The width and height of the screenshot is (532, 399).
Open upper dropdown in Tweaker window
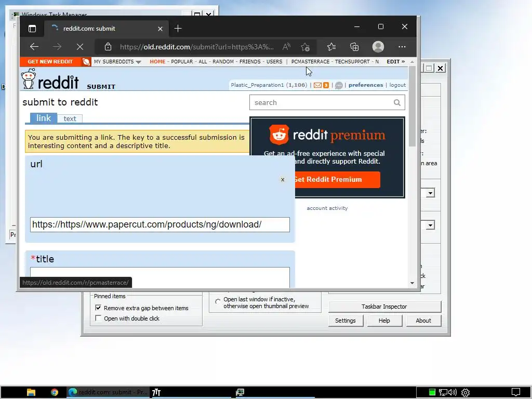(430, 193)
